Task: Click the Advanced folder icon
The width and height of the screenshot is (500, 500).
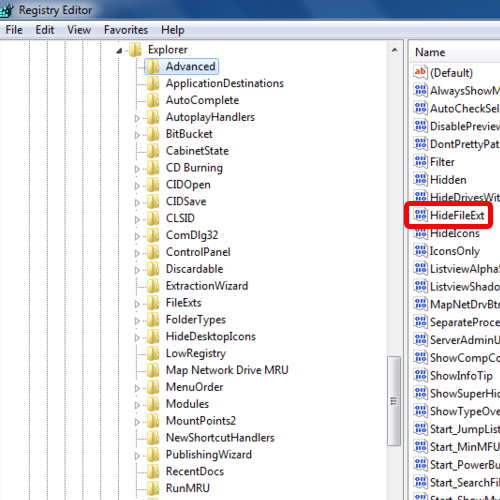Action: 153,66
